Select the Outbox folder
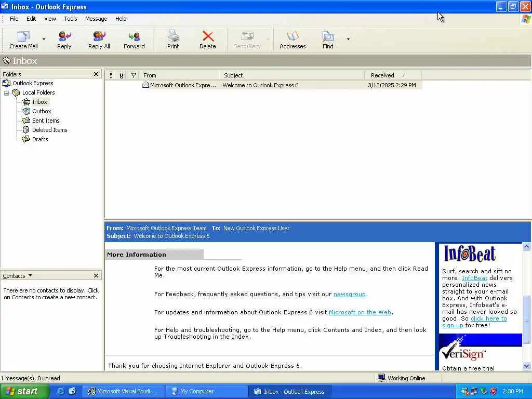532x399 pixels. [x=42, y=111]
